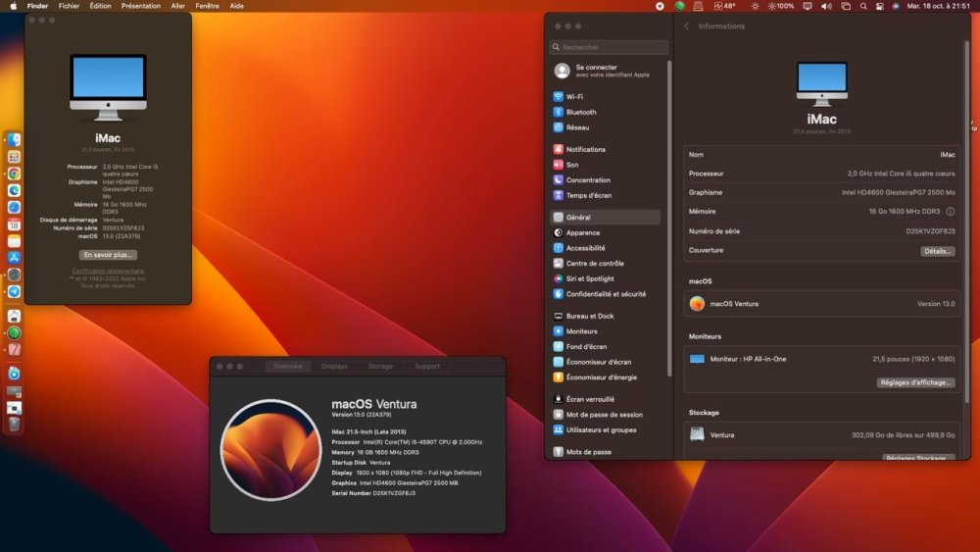
Task: Open the Apple menu
Action: pyautogui.click(x=13, y=6)
